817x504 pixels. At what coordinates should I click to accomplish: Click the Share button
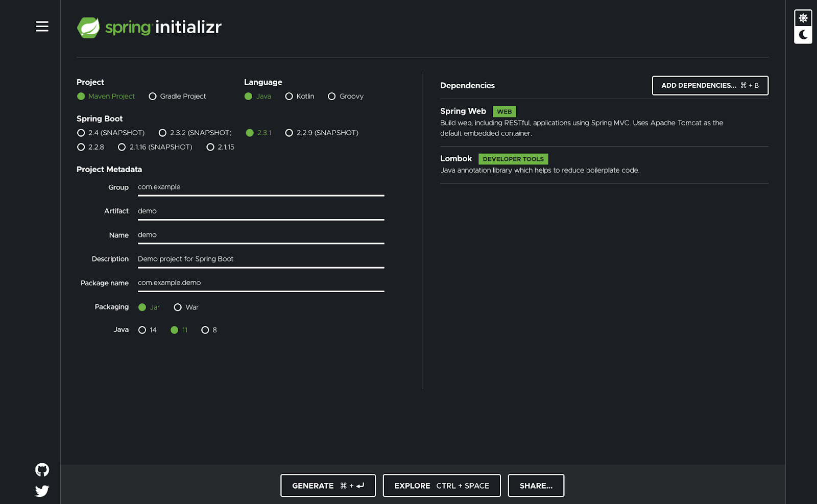tap(536, 486)
